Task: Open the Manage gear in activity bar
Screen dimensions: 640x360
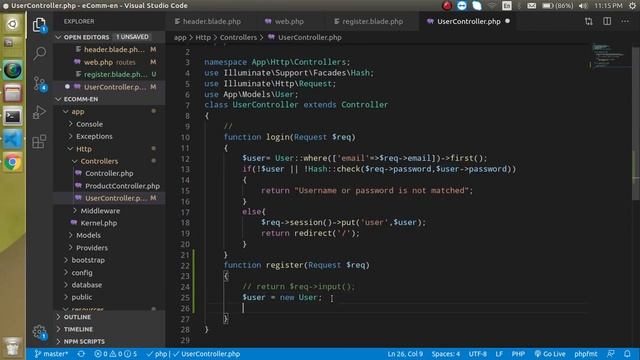Action: 40,331
